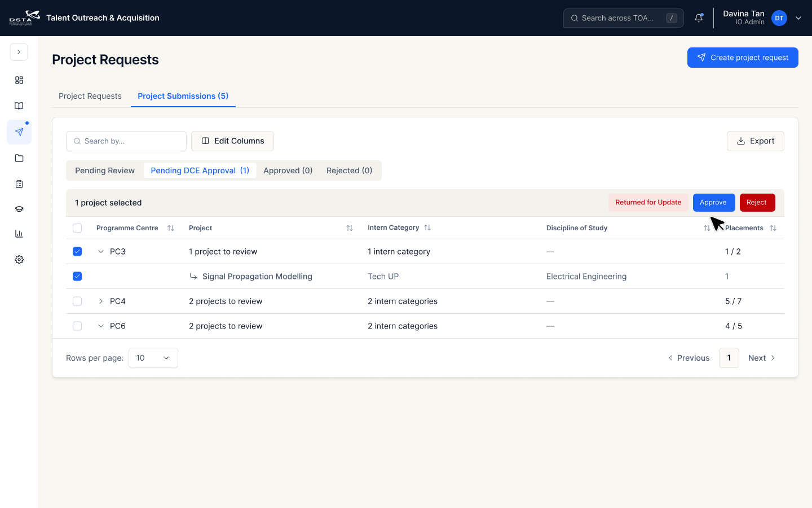Screen dimensions: 812x508
Task: Open the settings gear in the sidebar
Action: [19, 260]
